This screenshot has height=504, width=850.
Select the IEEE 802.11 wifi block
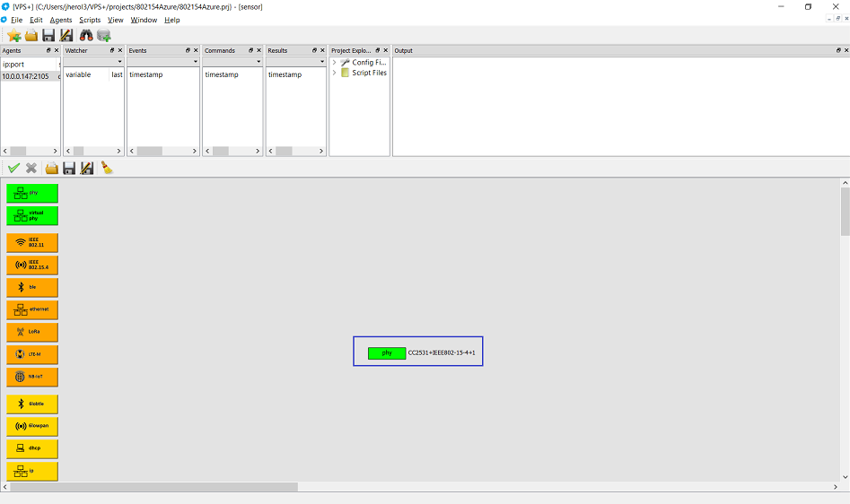click(32, 243)
